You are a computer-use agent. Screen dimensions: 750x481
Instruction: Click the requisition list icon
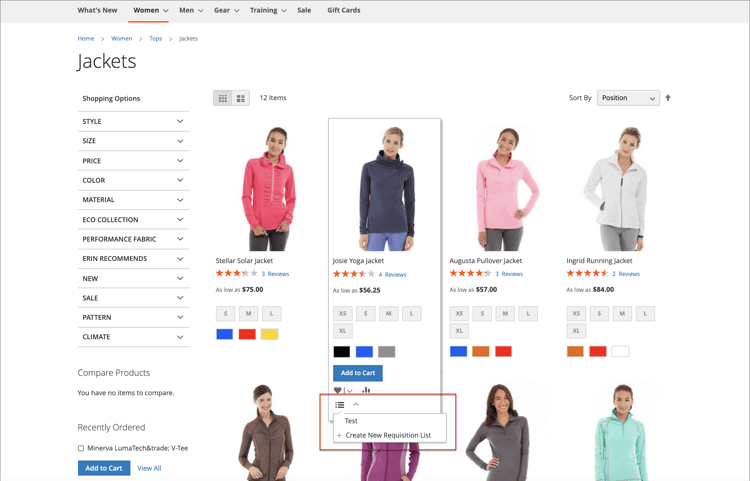pos(340,404)
